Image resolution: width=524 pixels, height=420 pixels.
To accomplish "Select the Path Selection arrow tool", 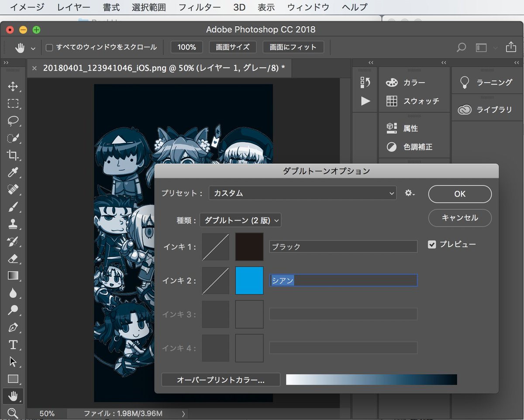I will [x=13, y=361].
